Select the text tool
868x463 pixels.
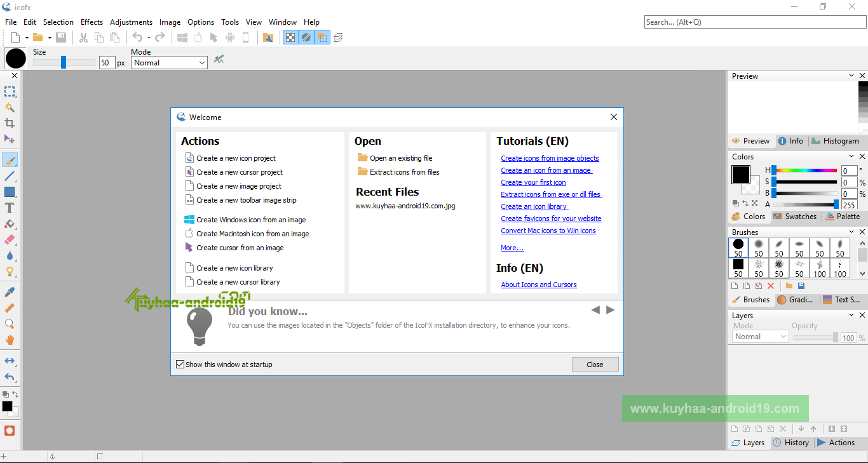tap(10, 208)
